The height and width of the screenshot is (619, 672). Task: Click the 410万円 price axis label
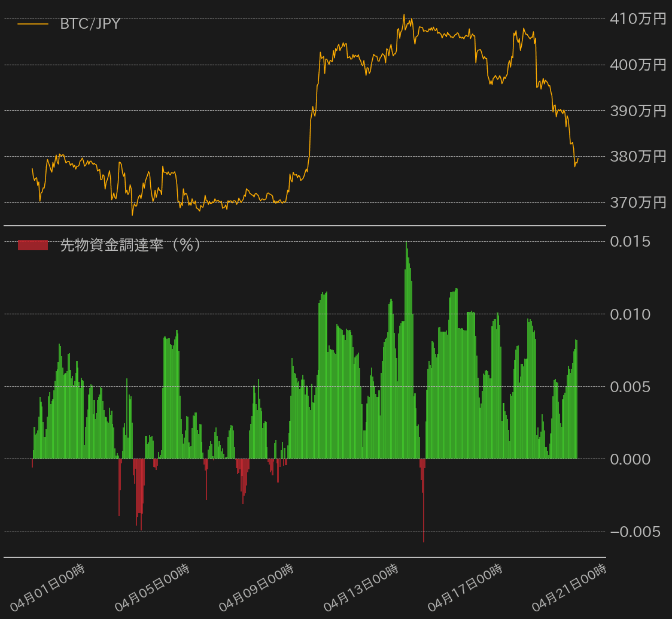(637, 19)
